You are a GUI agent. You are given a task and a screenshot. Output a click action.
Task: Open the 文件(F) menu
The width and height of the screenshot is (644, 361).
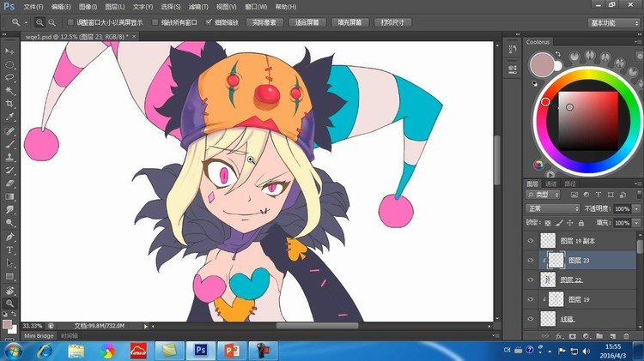pos(33,7)
